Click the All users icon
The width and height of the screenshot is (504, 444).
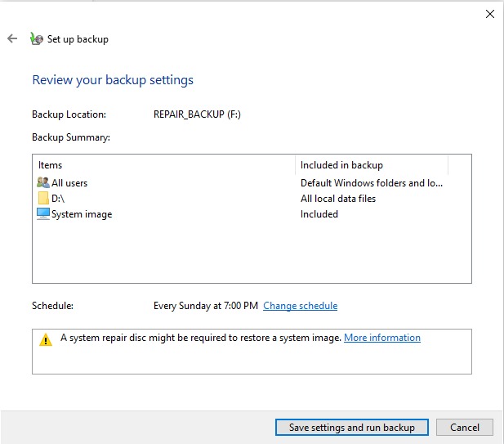click(43, 183)
